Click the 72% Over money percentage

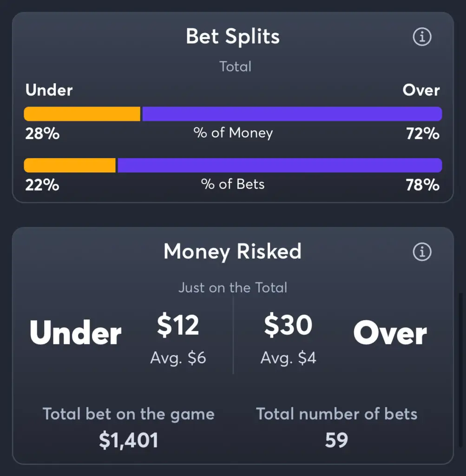coord(423,133)
